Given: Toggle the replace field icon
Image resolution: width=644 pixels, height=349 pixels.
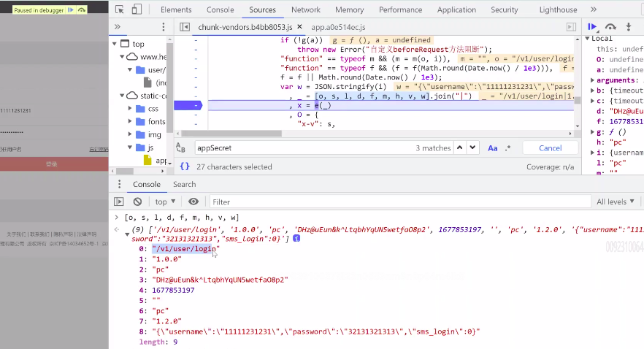Looking at the screenshot, I should click(181, 147).
